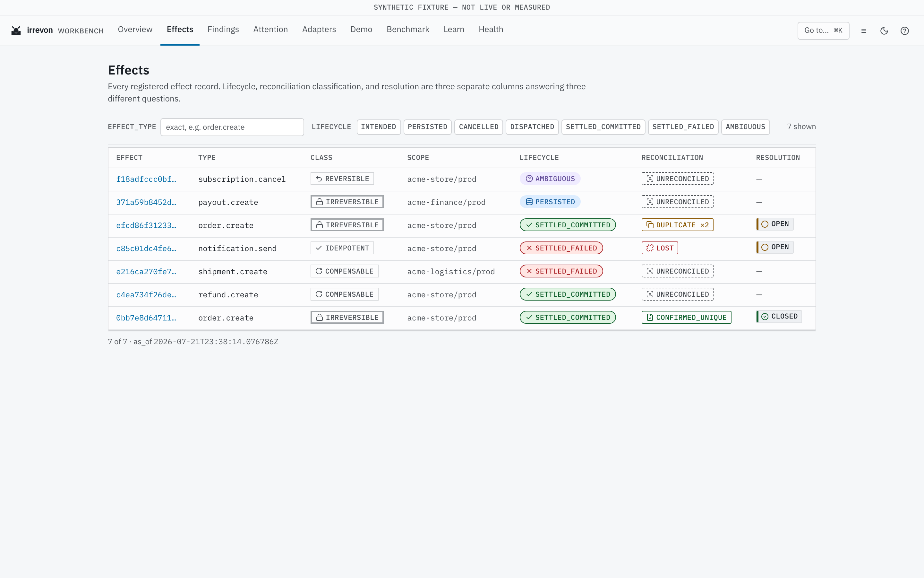Toggle the PERSISTED lifecycle filter chip
The image size is (924, 578).
427,127
